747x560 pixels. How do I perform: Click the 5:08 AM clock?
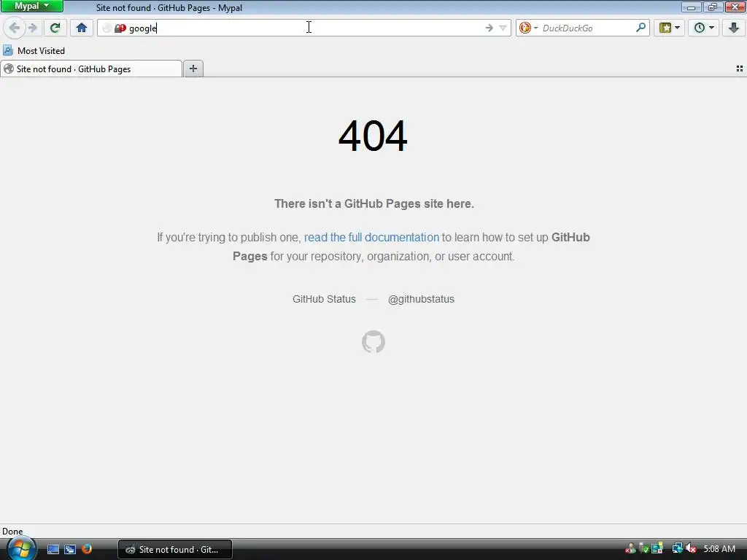(x=719, y=549)
